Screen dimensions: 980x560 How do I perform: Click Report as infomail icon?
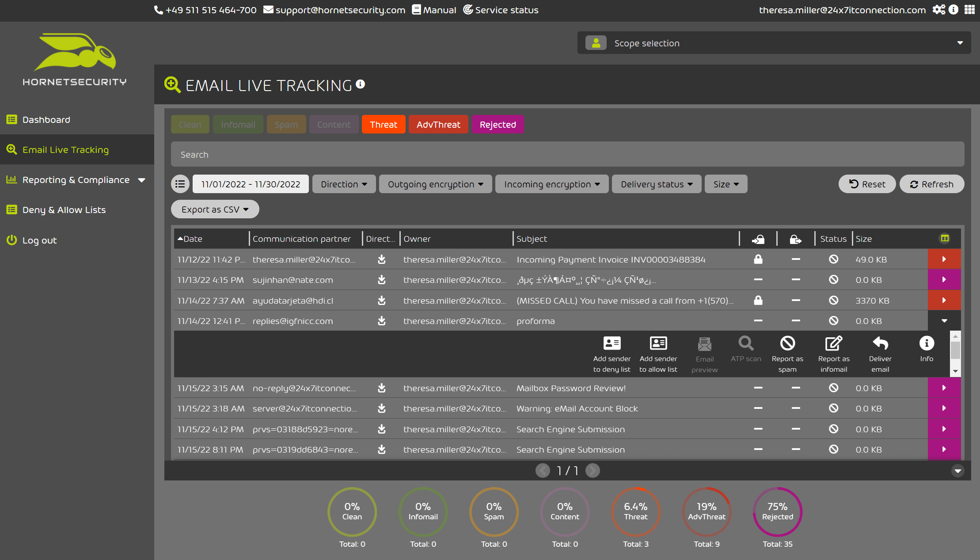[x=834, y=343]
